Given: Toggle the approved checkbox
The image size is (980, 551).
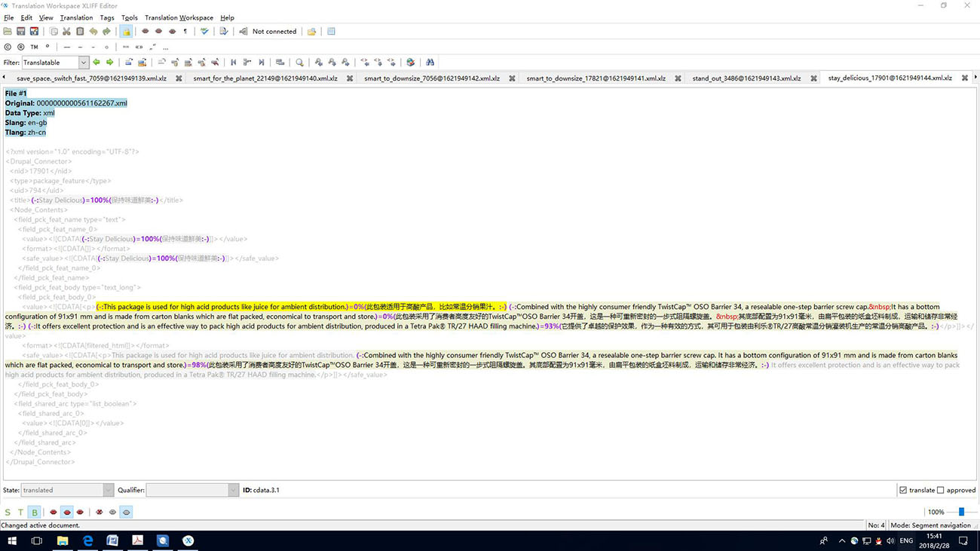Looking at the screenshot, I should pos(940,490).
